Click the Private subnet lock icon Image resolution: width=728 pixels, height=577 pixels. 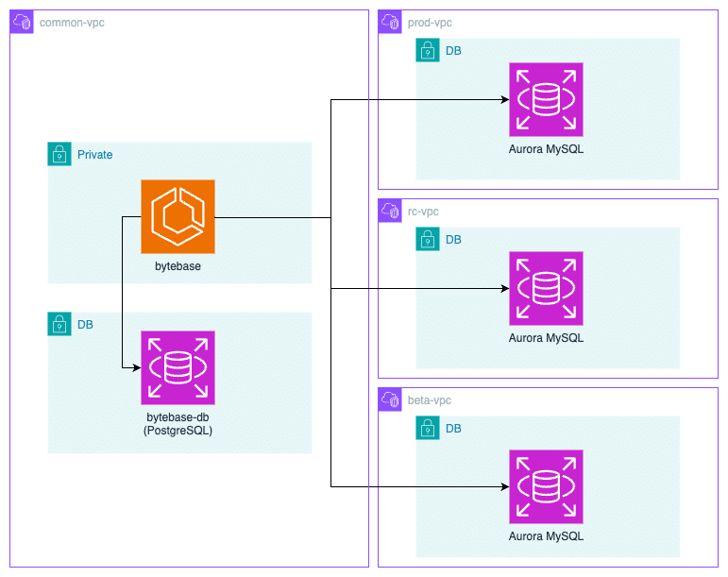59,154
